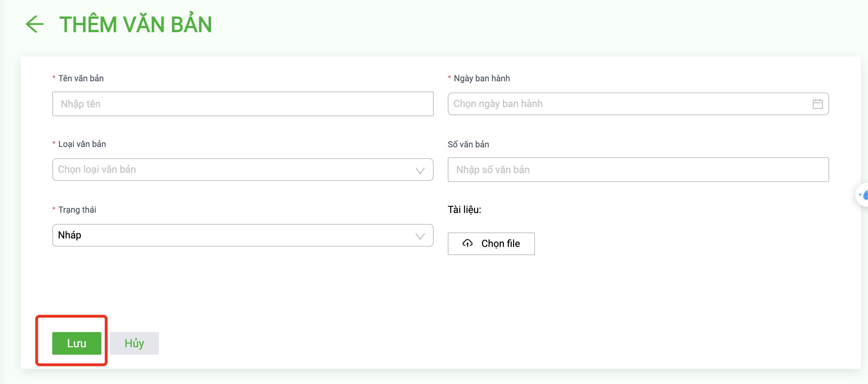Open Chọn loại văn bản combo box
This screenshot has height=384, width=868.
pos(243,170)
